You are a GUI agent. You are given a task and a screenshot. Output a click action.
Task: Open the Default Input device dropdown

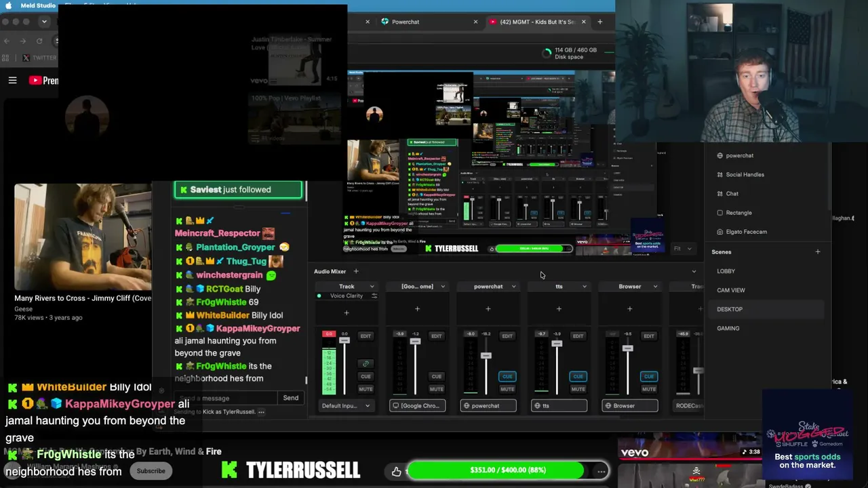[x=347, y=406]
